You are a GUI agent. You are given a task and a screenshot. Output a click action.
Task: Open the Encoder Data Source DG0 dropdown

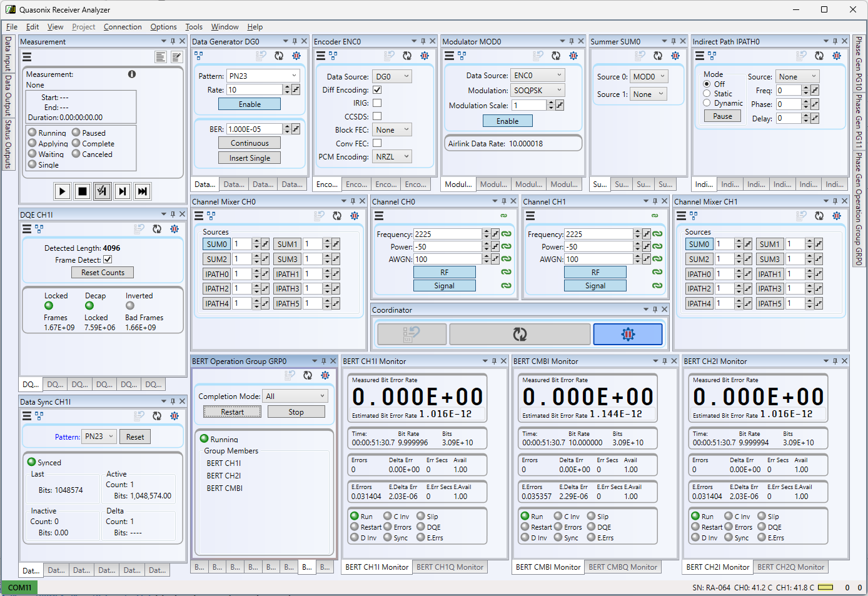(x=392, y=76)
